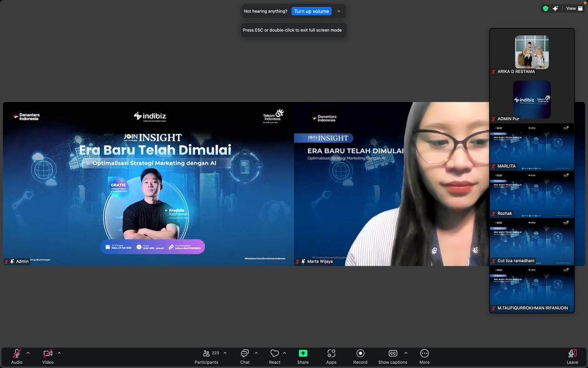
Task: Select ARIKA D RESTAMA's video thumbnail
Action: tap(531, 52)
